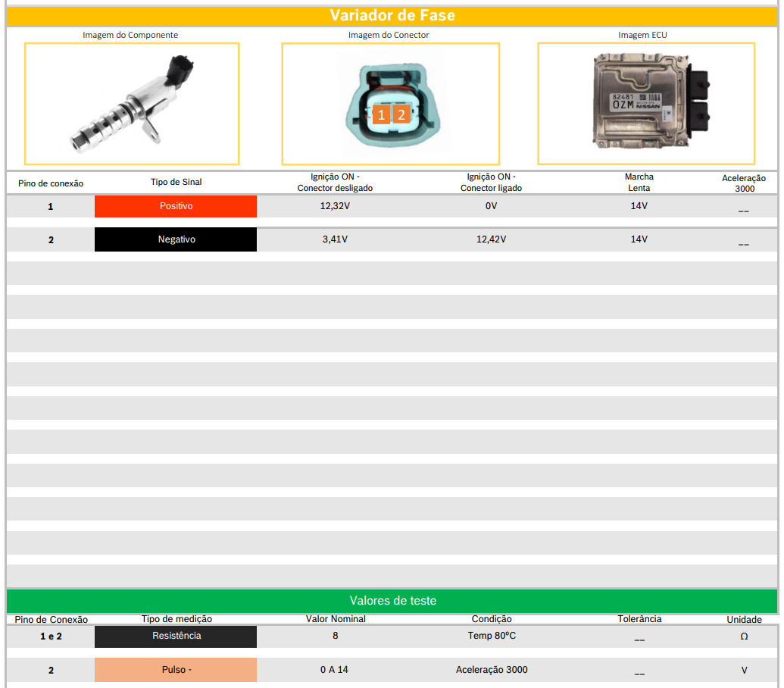Click the '12,32V' value cell
Screen dimensions: 784x688
[335, 206]
